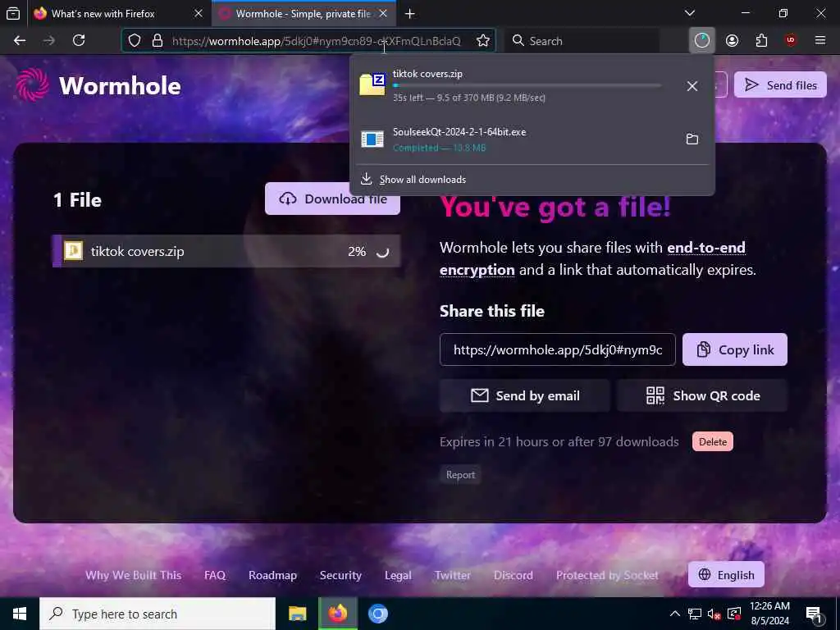Open the Firefox View tab list icon

click(13, 13)
